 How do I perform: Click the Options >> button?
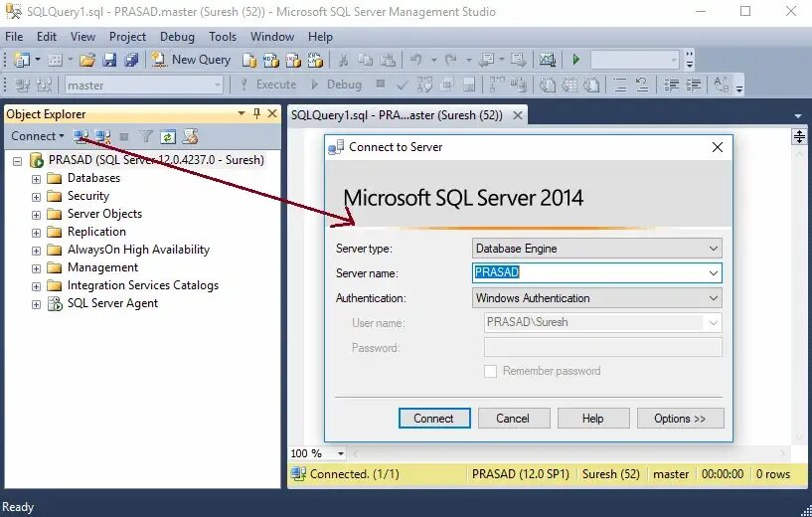[x=681, y=418]
